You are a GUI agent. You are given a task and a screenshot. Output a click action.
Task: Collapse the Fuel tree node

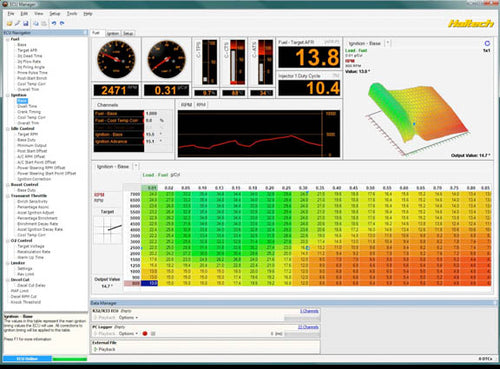pyautogui.click(x=8, y=39)
